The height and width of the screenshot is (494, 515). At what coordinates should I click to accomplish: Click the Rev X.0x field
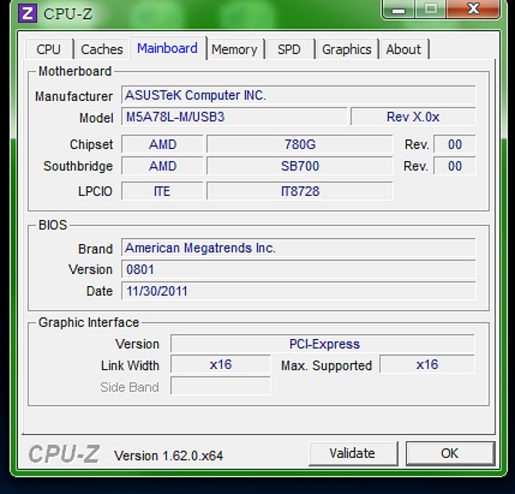tap(413, 117)
